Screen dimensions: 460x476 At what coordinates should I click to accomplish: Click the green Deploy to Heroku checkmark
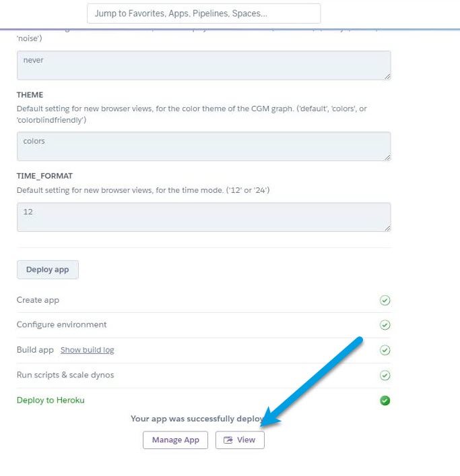(x=385, y=400)
